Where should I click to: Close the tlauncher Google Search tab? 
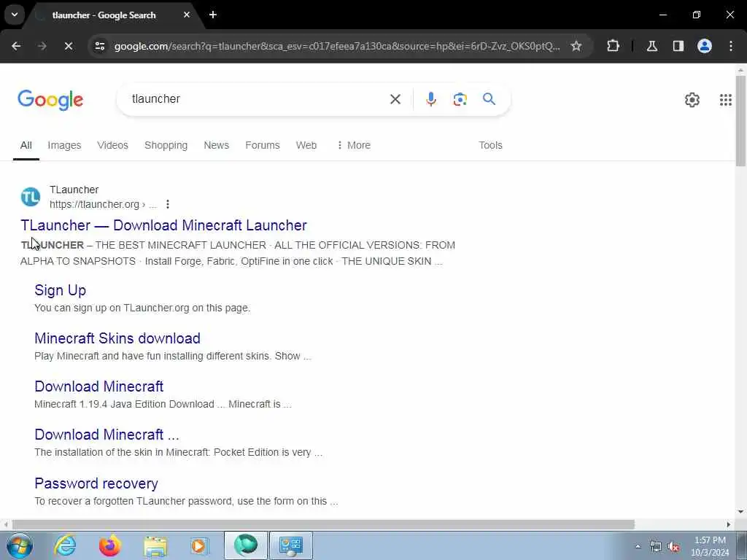(x=186, y=15)
